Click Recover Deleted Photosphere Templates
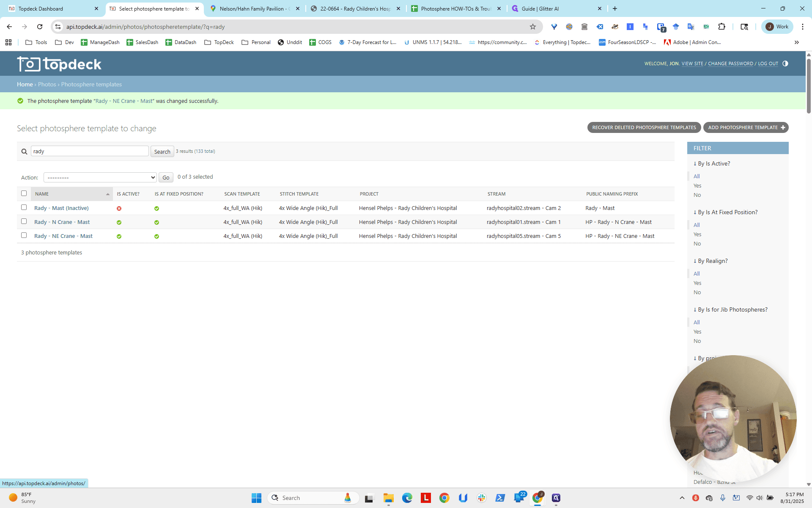The height and width of the screenshot is (508, 812). [644, 127]
